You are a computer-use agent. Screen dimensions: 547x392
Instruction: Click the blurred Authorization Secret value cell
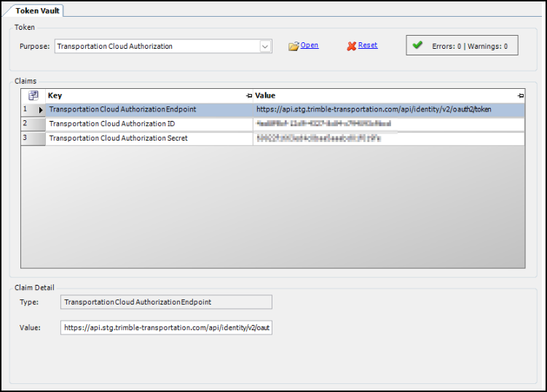[x=389, y=138]
